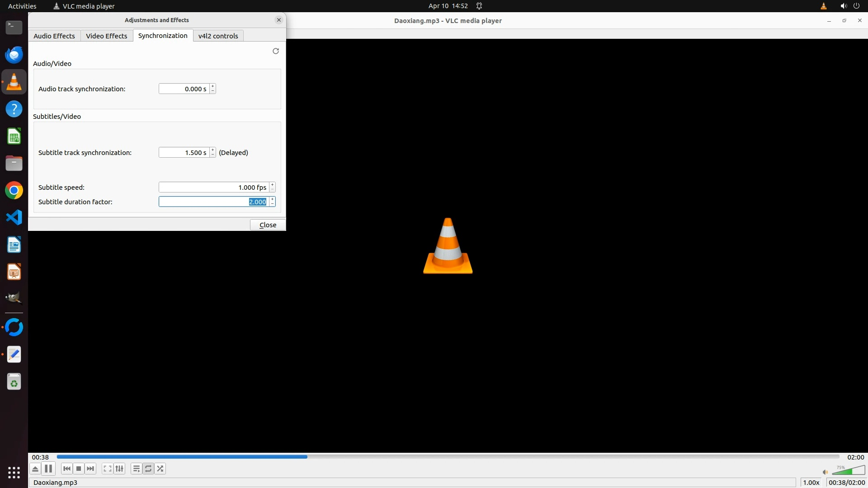Click the Close button in dialog

268,225
